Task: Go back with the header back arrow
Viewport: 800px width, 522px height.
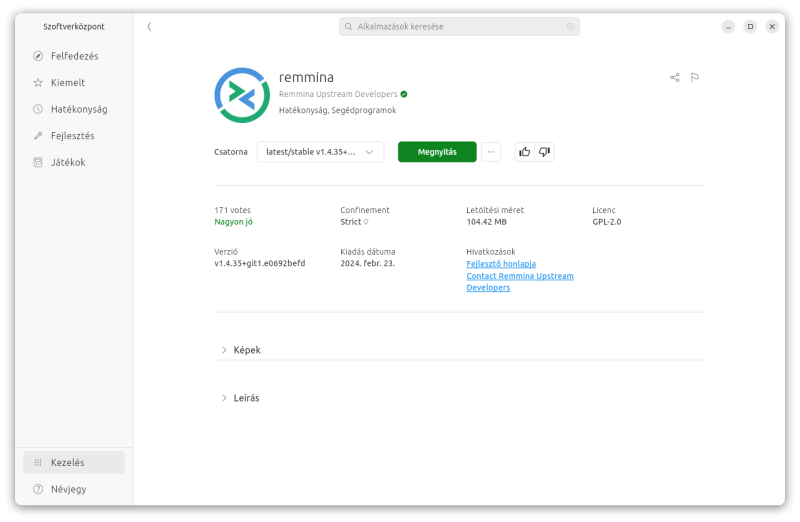Action: point(149,27)
